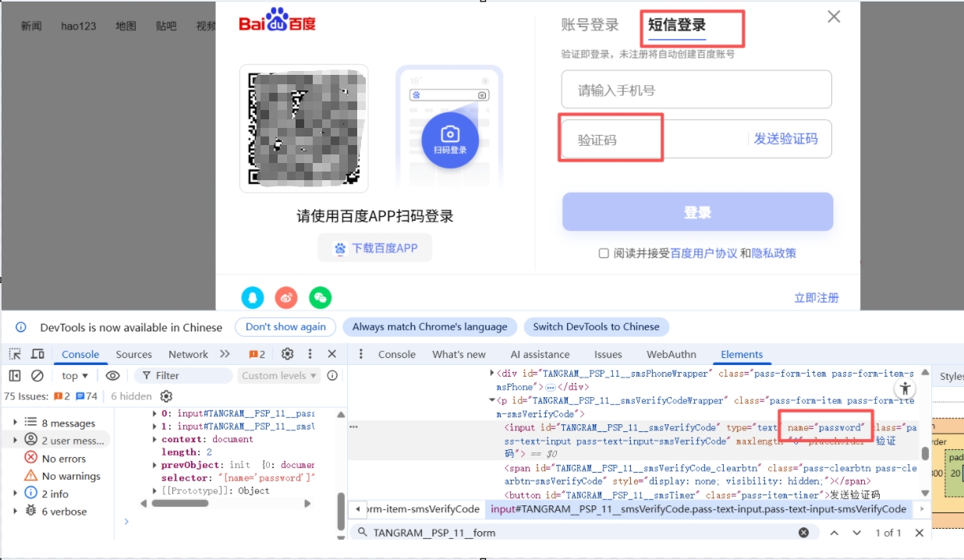
Task: Click the phone number input field
Action: tap(696, 90)
